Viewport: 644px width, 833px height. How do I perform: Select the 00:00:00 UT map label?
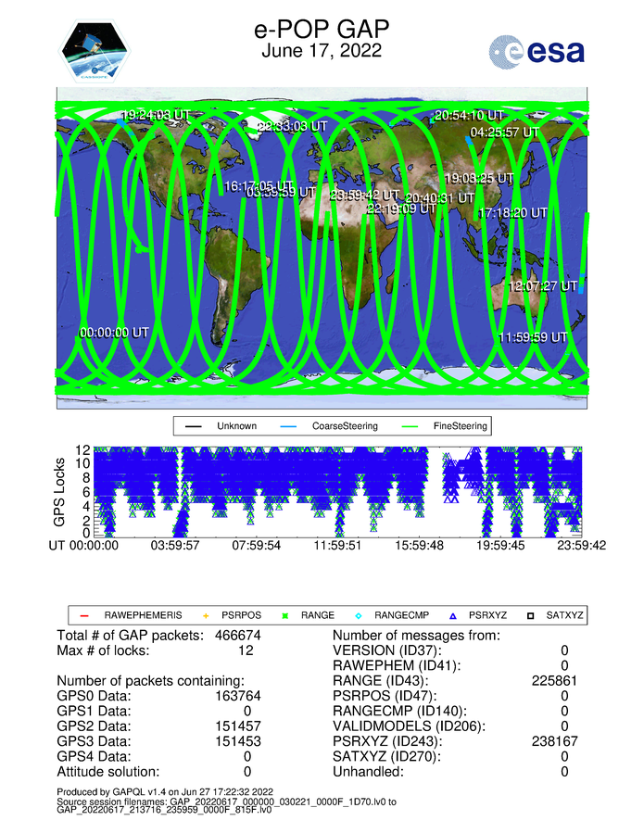[x=115, y=332]
